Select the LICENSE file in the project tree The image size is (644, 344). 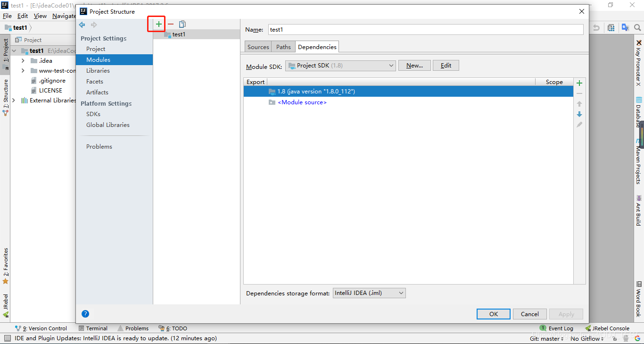(x=50, y=91)
